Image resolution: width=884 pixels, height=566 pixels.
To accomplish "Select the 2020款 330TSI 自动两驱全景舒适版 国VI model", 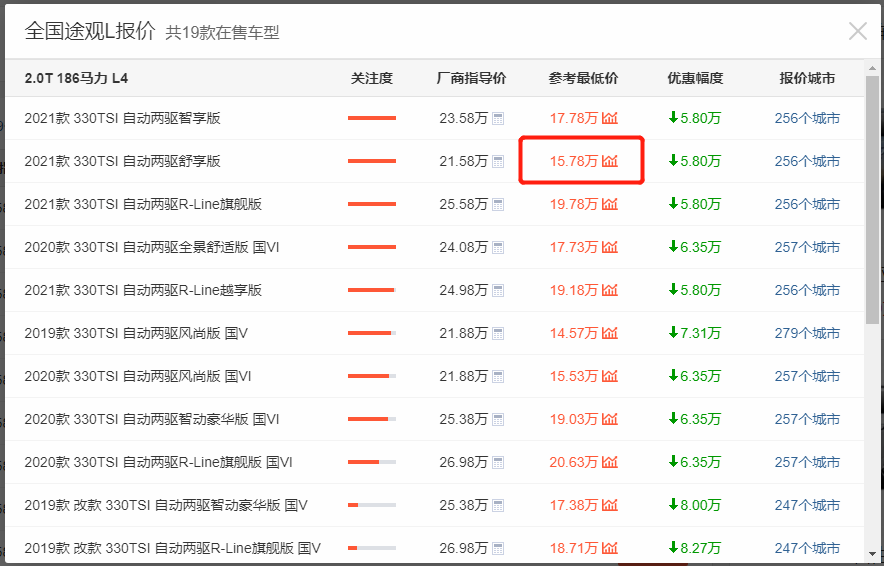I will (x=152, y=247).
